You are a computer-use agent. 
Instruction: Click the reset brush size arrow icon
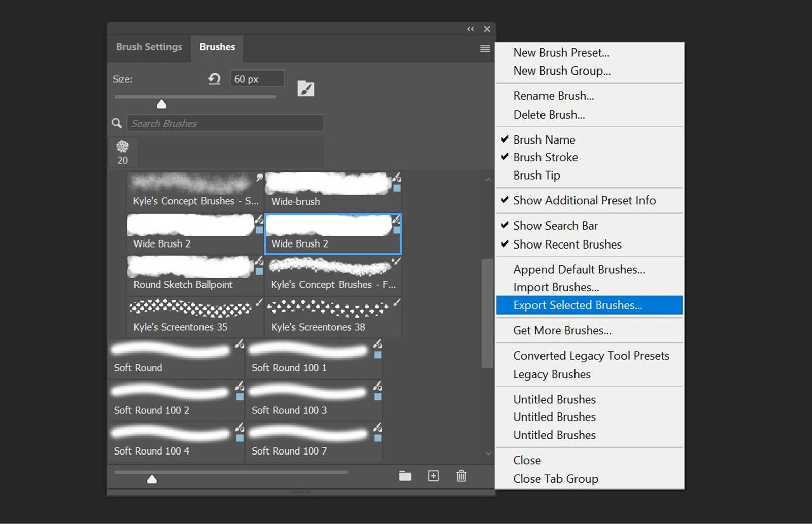214,79
